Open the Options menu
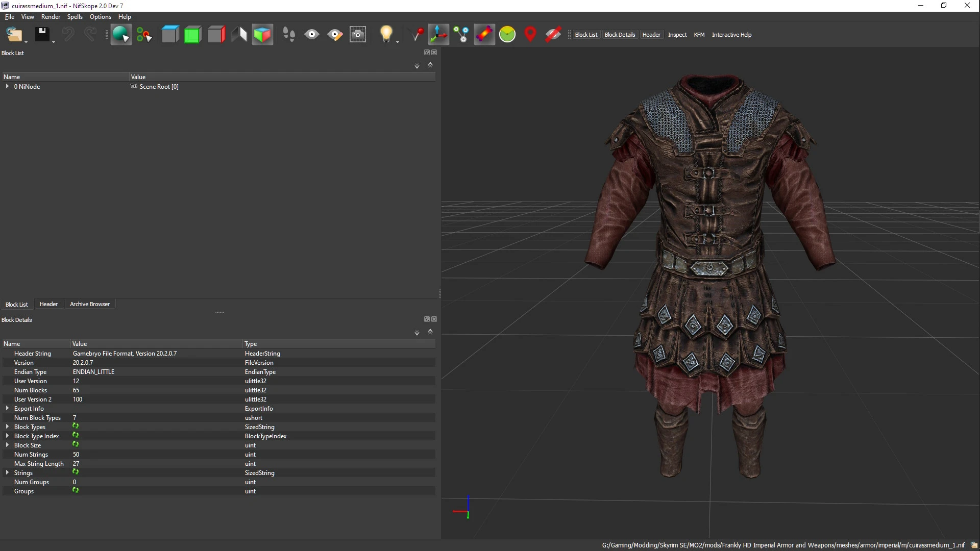 [101, 17]
